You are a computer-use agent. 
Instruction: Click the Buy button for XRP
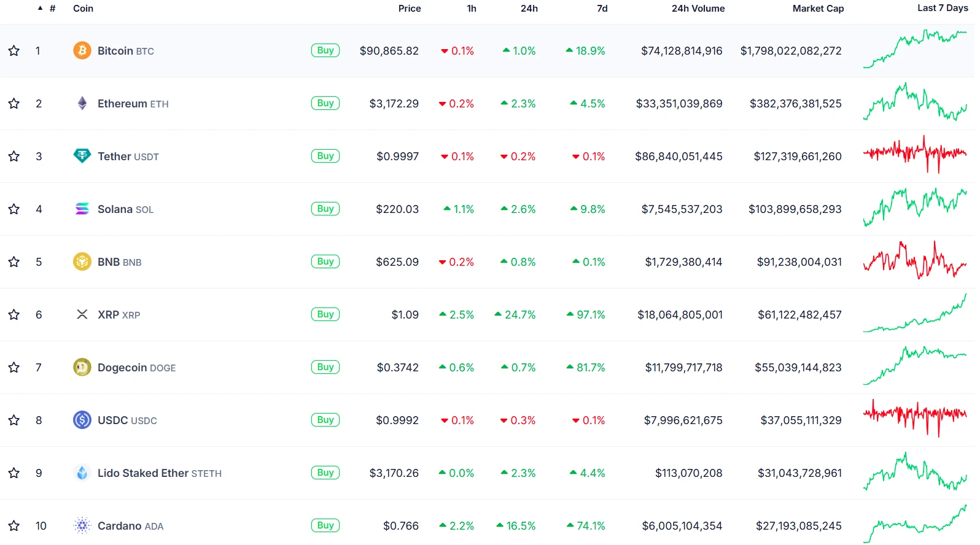click(x=325, y=314)
